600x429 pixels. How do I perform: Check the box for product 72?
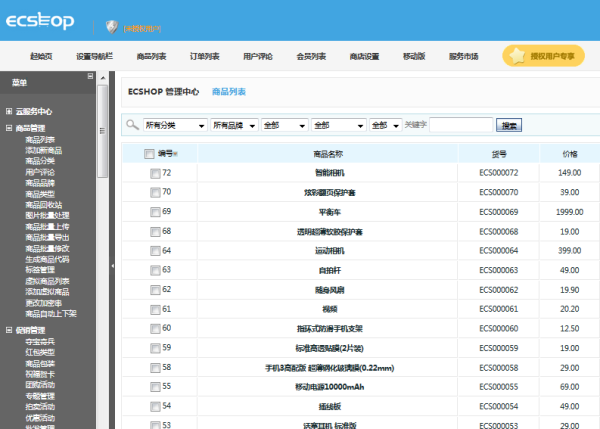tap(154, 173)
